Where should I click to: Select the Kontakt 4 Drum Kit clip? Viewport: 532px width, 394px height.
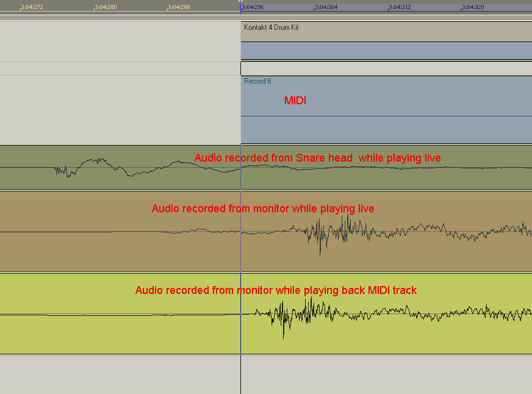[x=271, y=28]
